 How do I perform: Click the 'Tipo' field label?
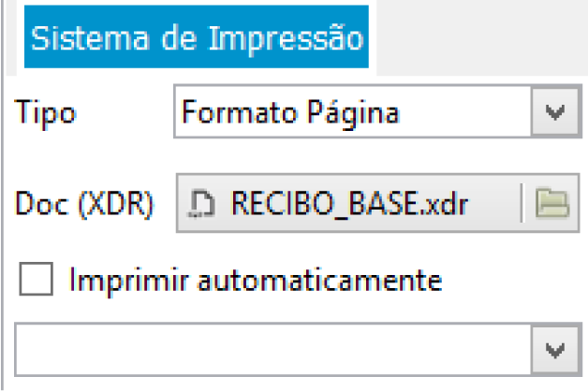coord(46,113)
